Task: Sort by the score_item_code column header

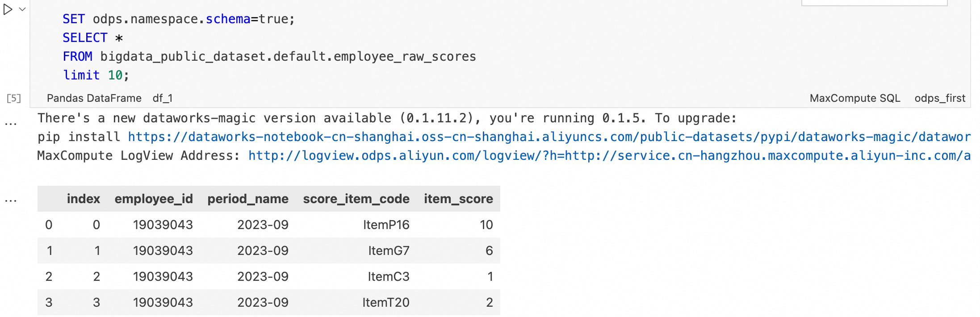Action: (356, 199)
